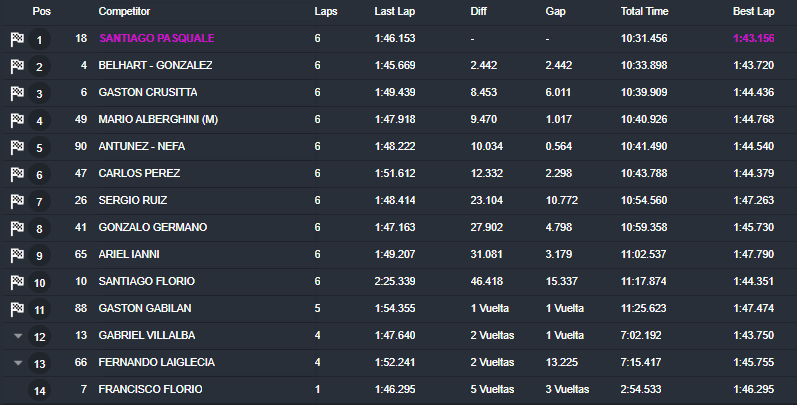The image size is (797, 405).
Task: Sort by the Best Lap column header
Action: [x=753, y=12]
